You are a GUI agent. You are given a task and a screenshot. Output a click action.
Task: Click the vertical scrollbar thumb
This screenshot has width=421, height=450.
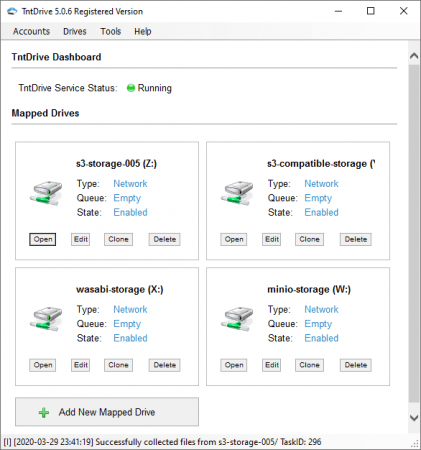click(x=414, y=233)
